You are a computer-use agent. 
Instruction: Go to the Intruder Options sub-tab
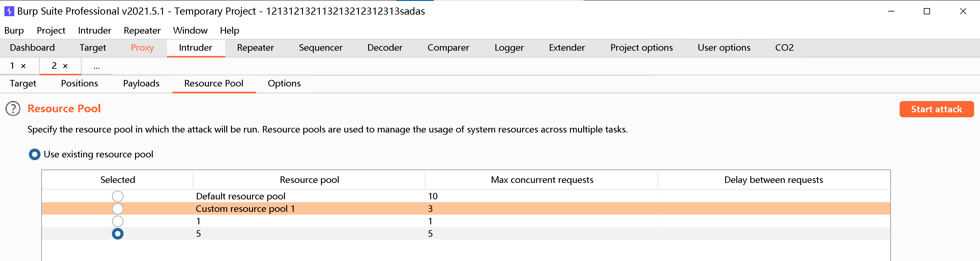pos(284,83)
